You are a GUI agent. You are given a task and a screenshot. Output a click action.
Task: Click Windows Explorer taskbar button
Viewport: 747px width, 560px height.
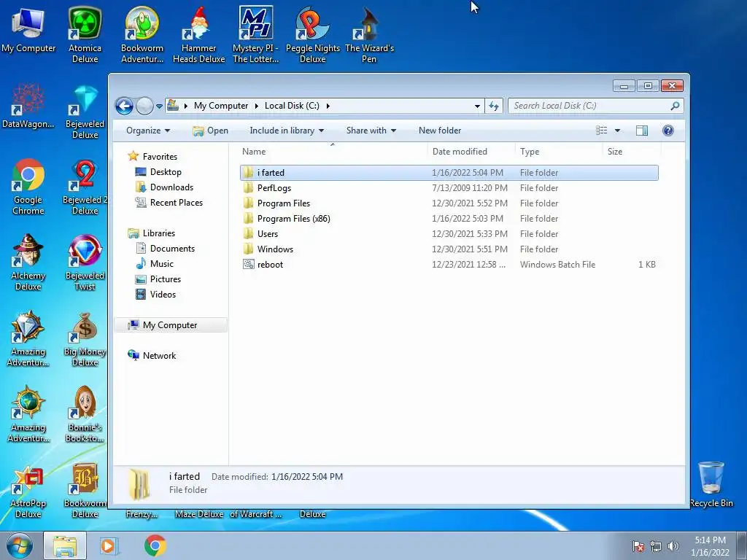click(65, 545)
